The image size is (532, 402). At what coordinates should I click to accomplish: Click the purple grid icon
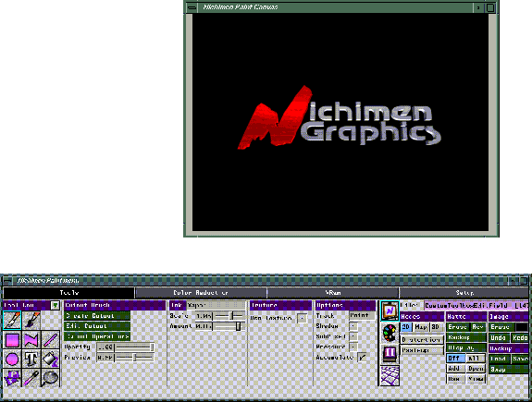pos(390,375)
